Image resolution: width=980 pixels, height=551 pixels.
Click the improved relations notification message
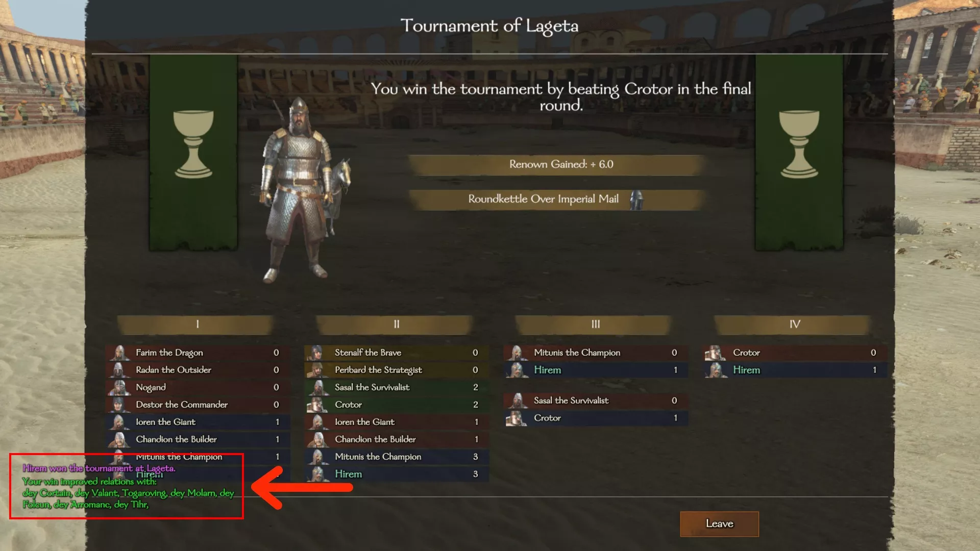tap(128, 493)
